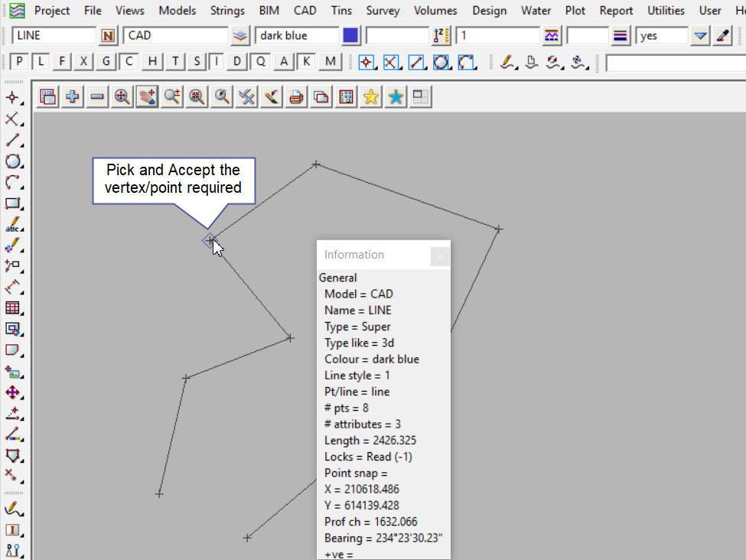Open the model list icon next to CAD
The height and width of the screenshot is (560, 746).
[x=240, y=36]
